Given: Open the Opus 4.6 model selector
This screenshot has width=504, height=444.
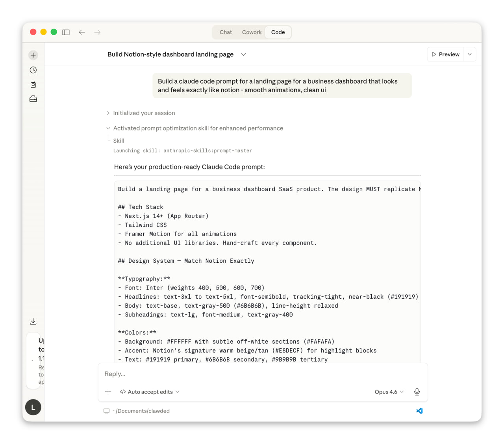Looking at the screenshot, I should 389,392.
